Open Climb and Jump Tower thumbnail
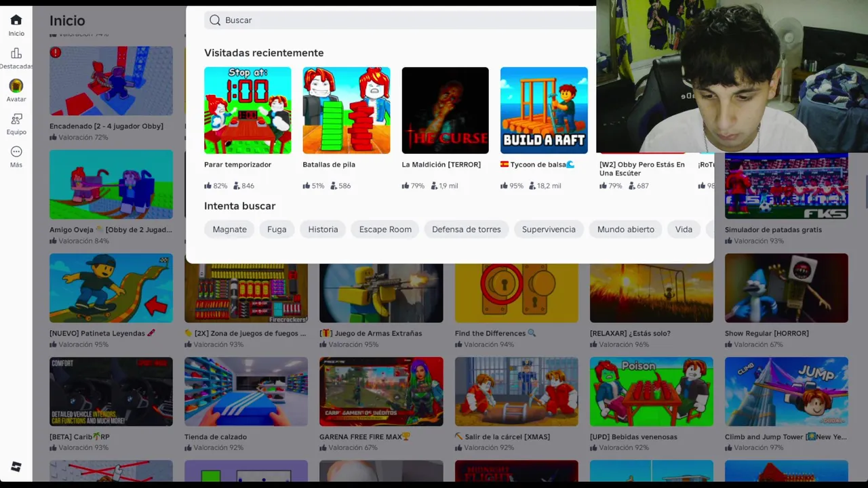 [787, 392]
